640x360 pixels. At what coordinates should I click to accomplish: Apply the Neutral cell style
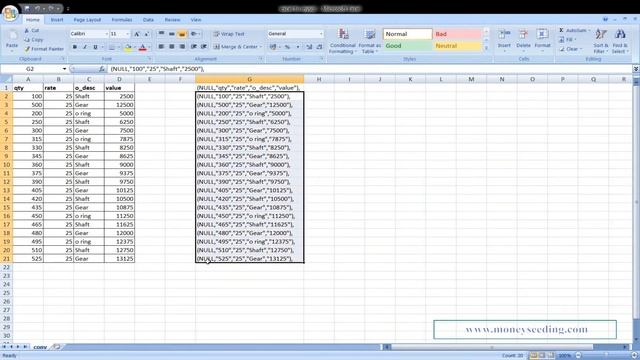coord(457,46)
